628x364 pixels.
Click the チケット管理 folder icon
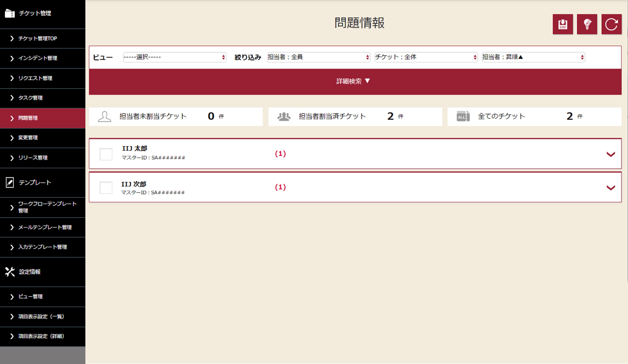click(10, 13)
